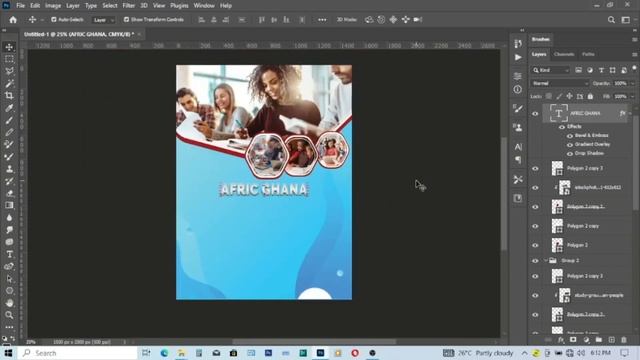This screenshot has width=640, height=360.
Task: Select the Magic Wand tool
Action: (9, 84)
